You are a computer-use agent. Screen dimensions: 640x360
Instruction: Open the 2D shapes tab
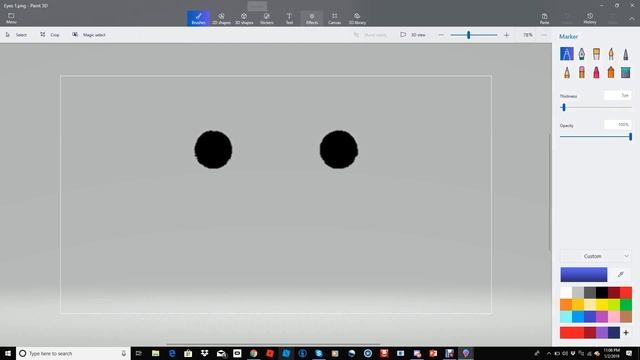(x=221, y=18)
